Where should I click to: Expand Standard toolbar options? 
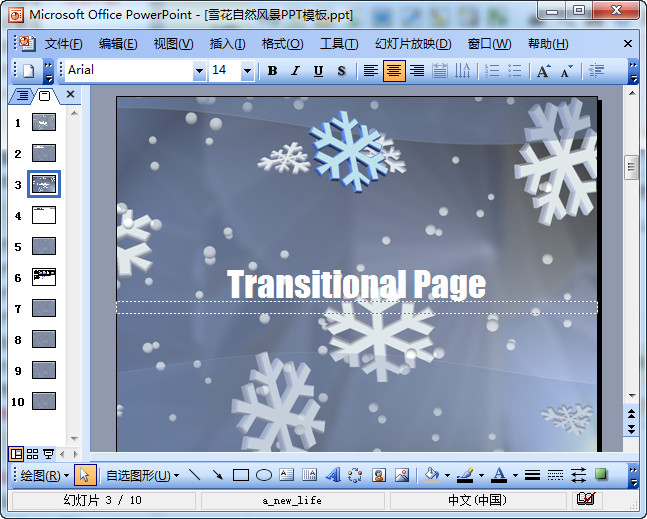(48, 71)
